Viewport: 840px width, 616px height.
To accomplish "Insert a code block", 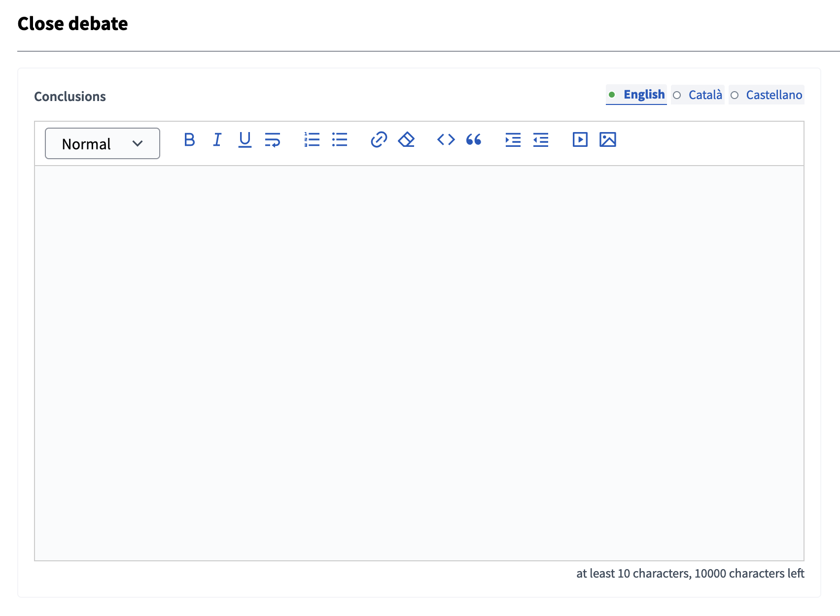I will (x=446, y=140).
